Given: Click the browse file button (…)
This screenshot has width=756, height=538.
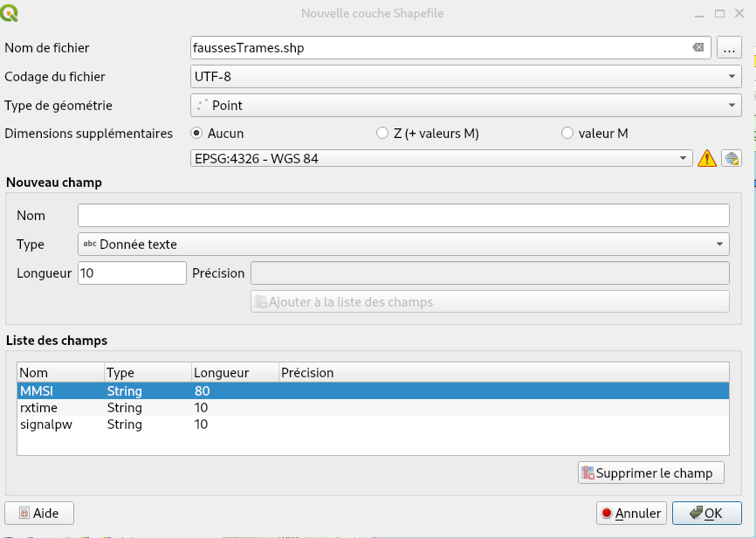Looking at the screenshot, I should 729,48.
